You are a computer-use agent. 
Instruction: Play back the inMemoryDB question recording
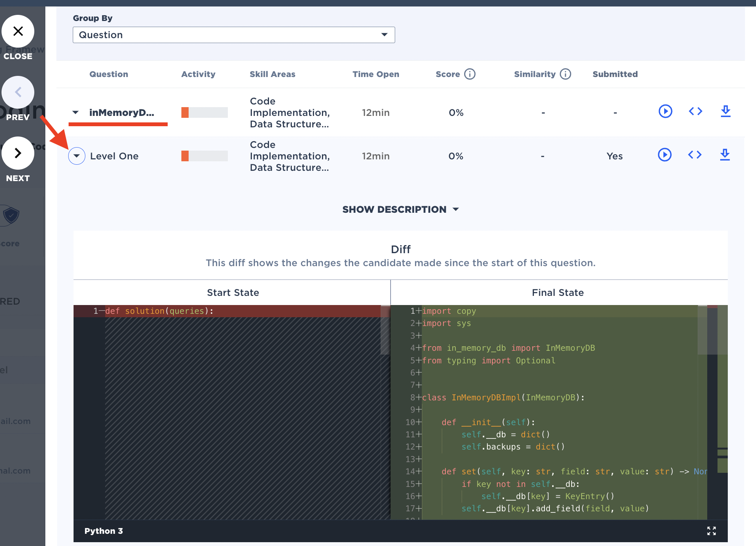tap(665, 111)
